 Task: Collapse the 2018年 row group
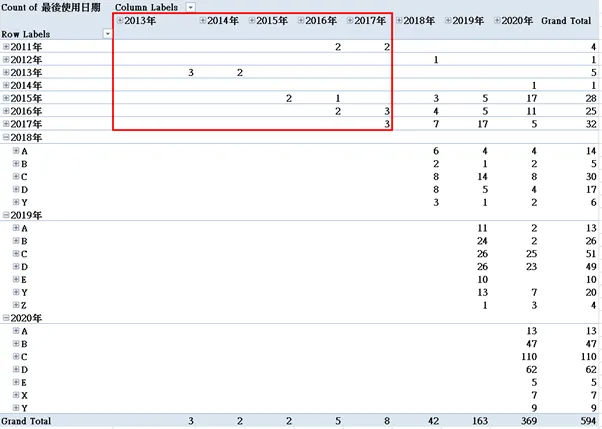tap(6, 137)
